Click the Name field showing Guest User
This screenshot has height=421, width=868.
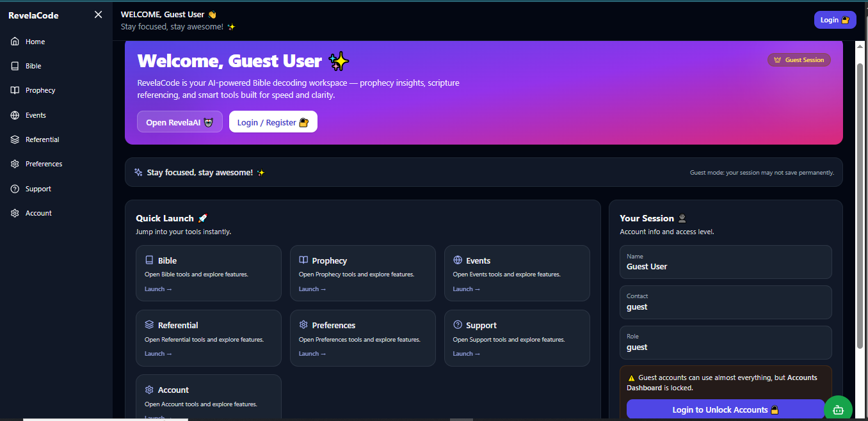[x=725, y=262]
